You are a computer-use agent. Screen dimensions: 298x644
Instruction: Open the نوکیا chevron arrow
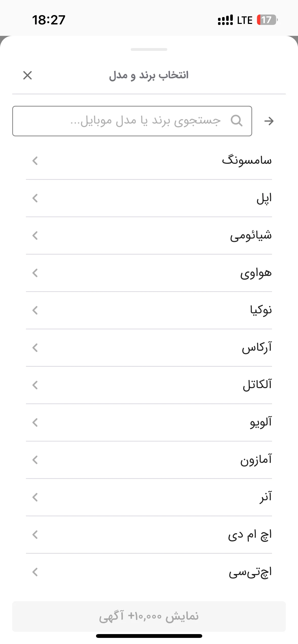click(35, 310)
